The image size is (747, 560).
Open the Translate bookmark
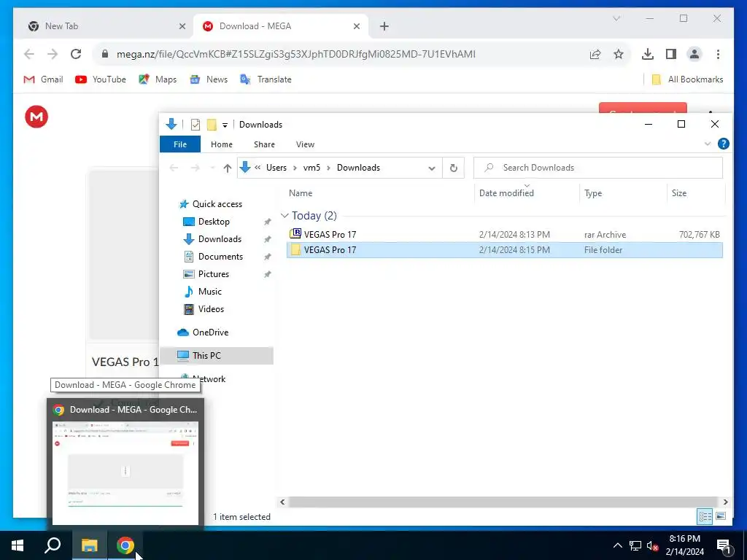(x=266, y=79)
